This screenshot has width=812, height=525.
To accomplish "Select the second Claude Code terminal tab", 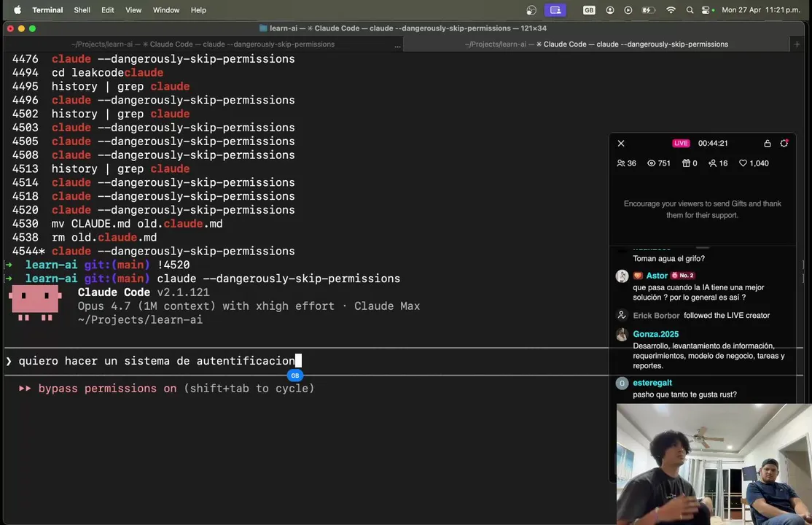I will coord(596,44).
